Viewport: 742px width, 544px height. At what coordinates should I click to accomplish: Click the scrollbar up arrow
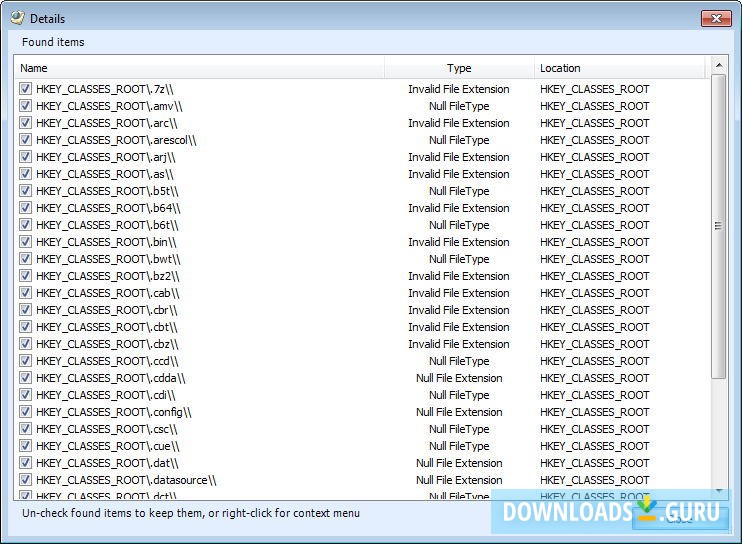(719, 65)
